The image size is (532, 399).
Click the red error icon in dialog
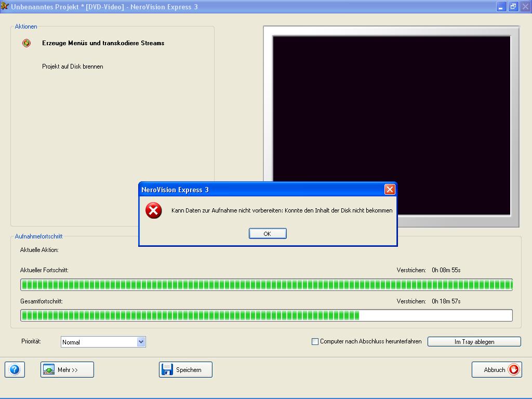point(153,210)
